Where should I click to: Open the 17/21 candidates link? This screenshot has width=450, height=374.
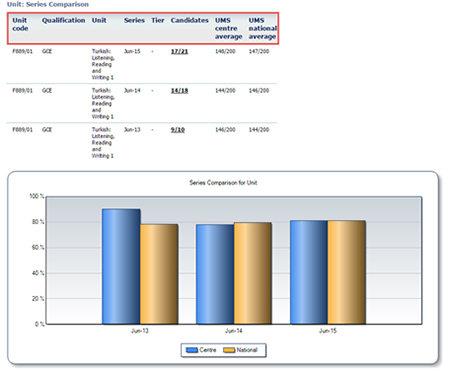[179, 51]
